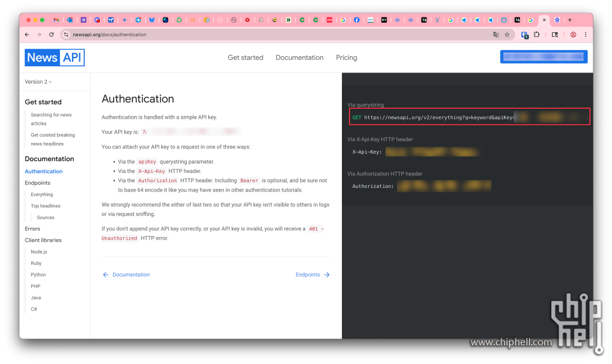Bookmark this page with star icon

pyautogui.click(x=507, y=35)
